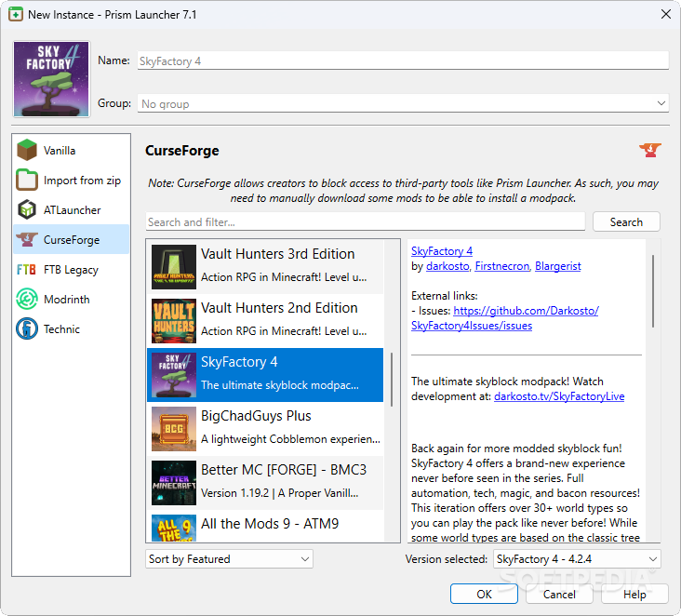
Task: Open author darkosto link
Action: click(x=447, y=266)
